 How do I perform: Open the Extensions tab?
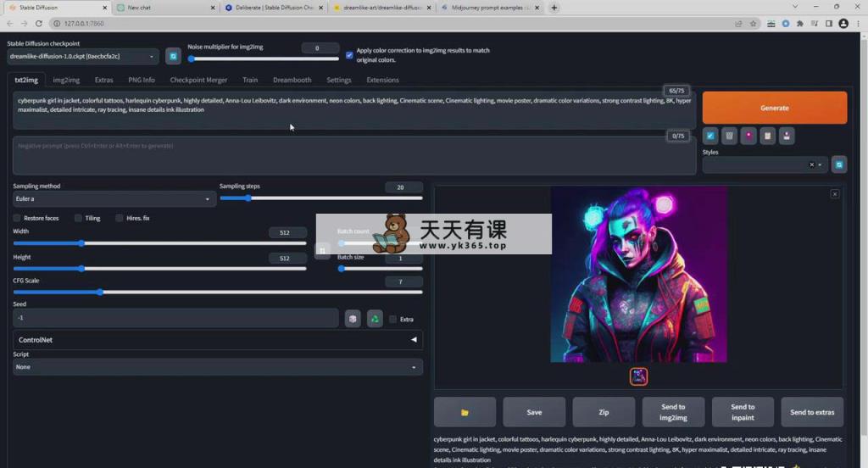pos(382,80)
